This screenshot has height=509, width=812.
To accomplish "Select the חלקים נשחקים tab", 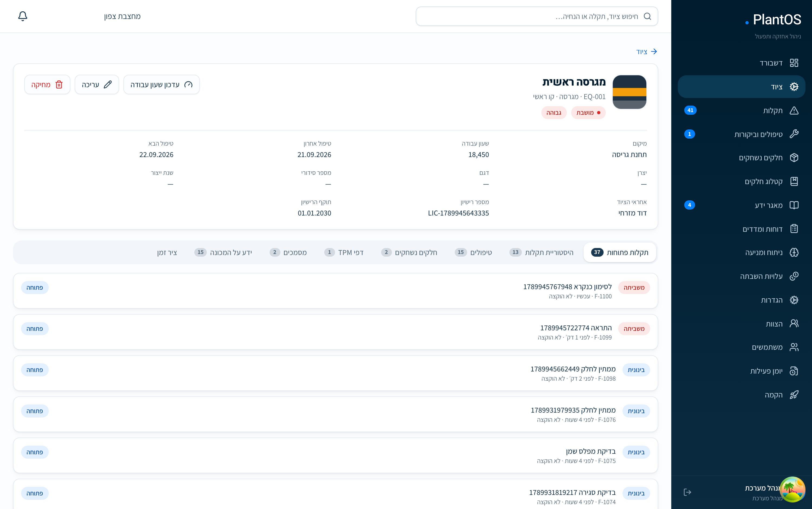I will tap(409, 253).
